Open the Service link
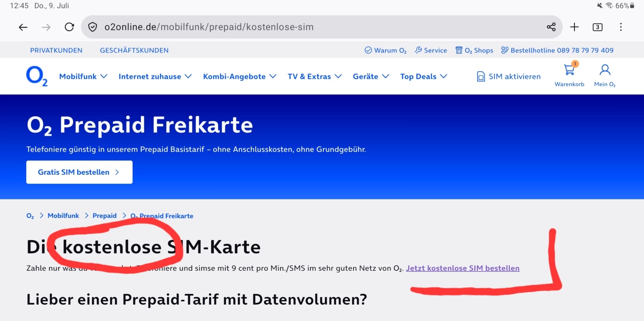This screenshot has width=644, height=321. 431,50
